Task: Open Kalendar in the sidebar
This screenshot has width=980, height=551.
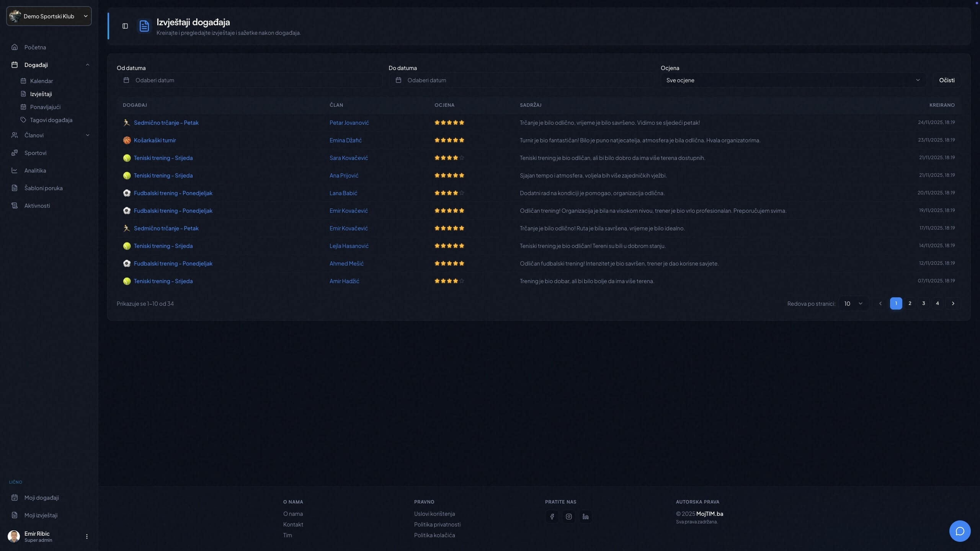Action: coord(41,81)
